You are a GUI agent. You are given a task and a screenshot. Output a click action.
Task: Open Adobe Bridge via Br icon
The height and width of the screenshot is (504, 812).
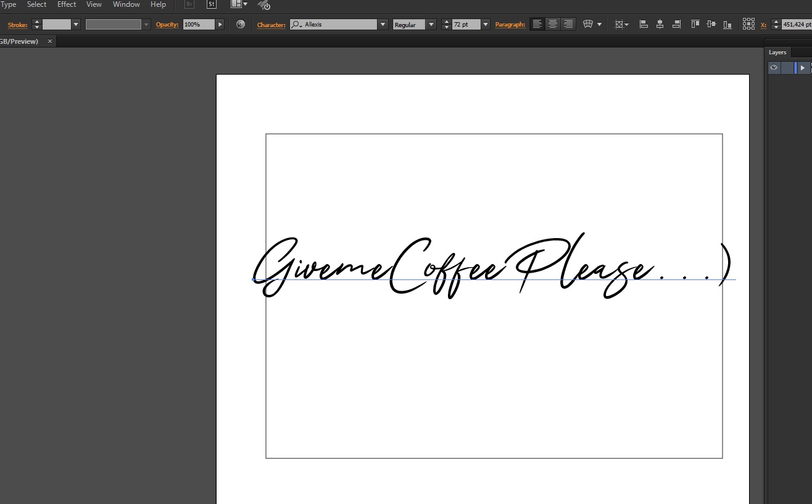(190, 4)
